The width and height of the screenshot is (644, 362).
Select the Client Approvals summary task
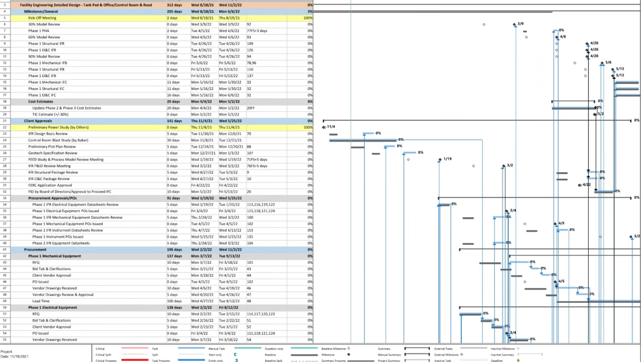pos(38,121)
